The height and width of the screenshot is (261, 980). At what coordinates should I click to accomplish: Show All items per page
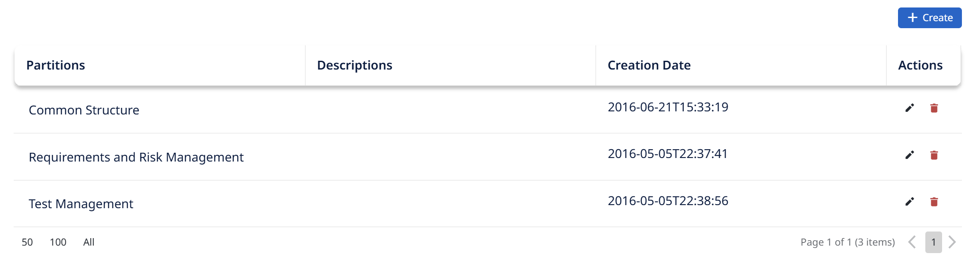tap(89, 242)
